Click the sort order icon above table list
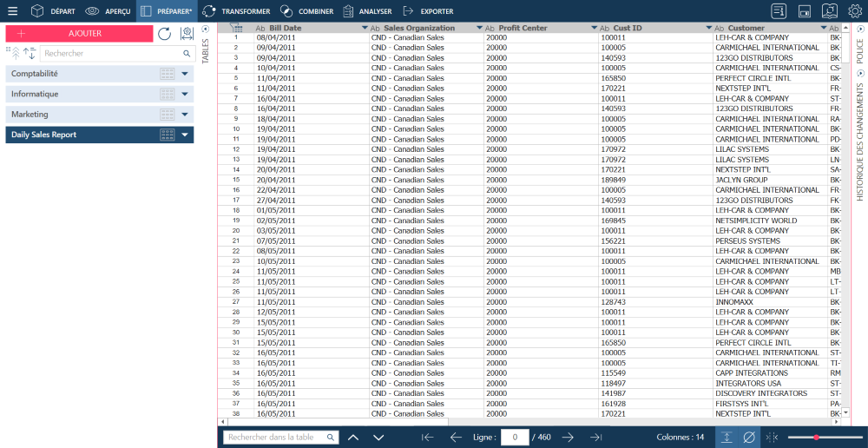 [x=30, y=54]
